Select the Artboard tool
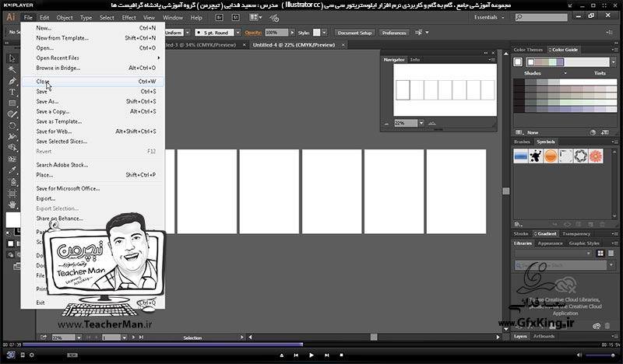 pyautogui.click(x=12, y=194)
